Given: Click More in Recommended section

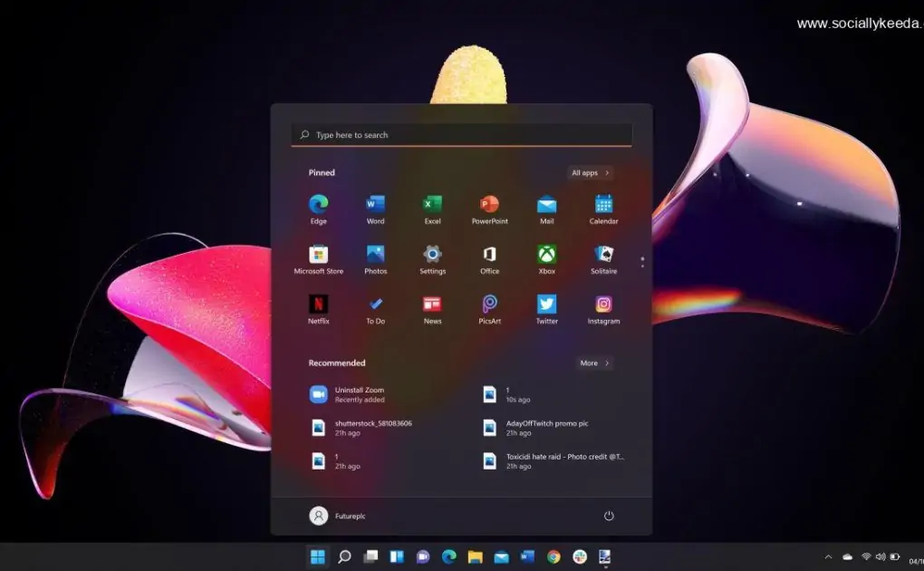Looking at the screenshot, I should [x=594, y=363].
